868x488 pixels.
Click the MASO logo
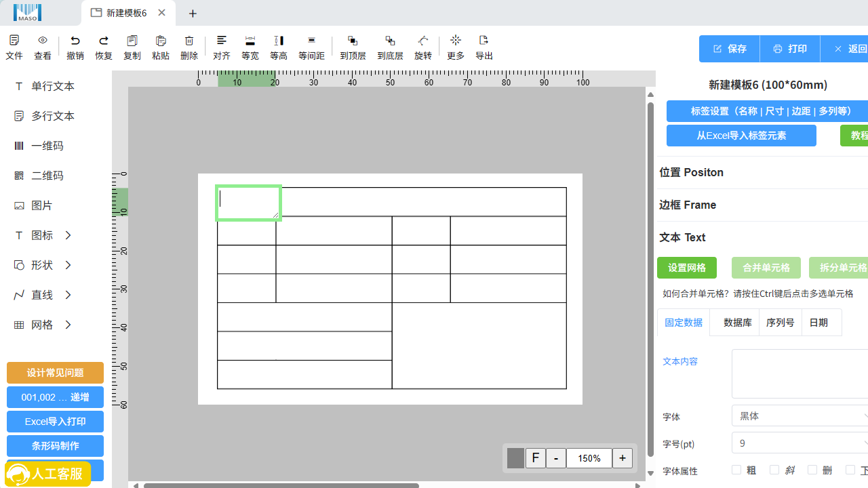[27, 12]
